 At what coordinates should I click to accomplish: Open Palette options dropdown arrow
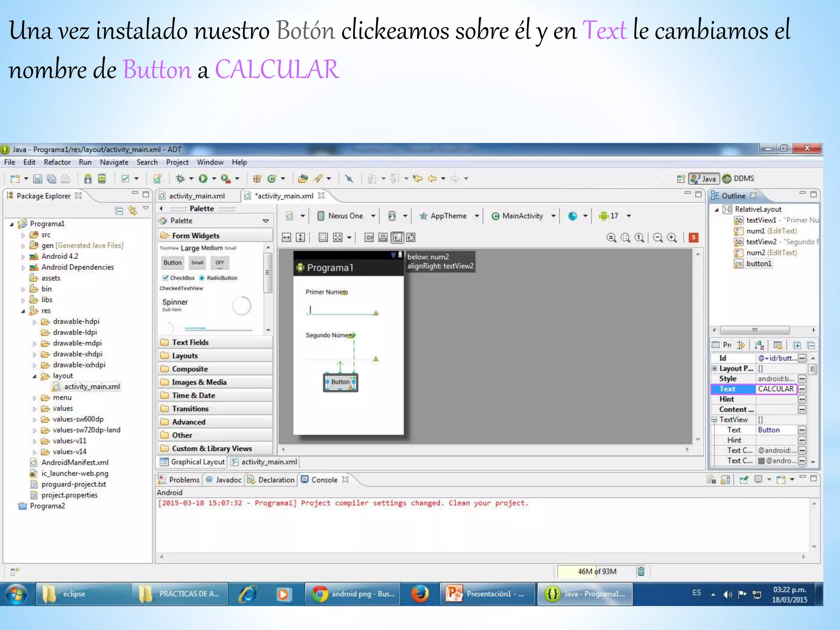pos(266,221)
